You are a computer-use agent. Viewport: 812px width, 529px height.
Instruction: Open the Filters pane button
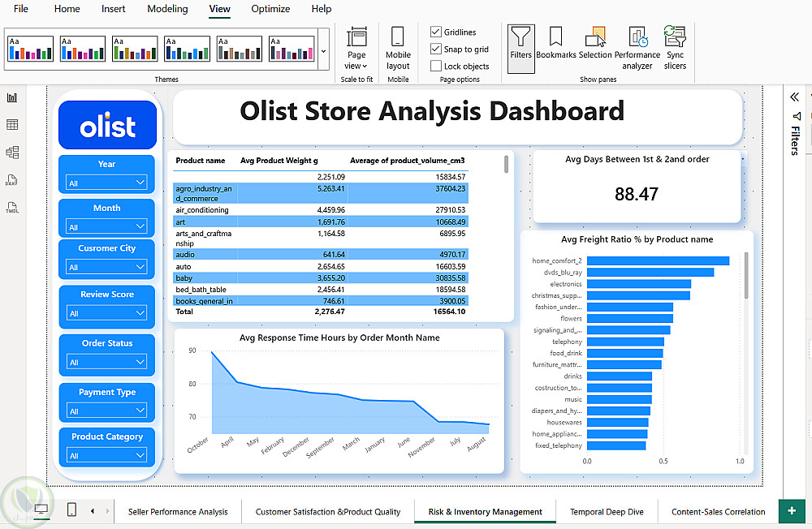click(520, 49)
